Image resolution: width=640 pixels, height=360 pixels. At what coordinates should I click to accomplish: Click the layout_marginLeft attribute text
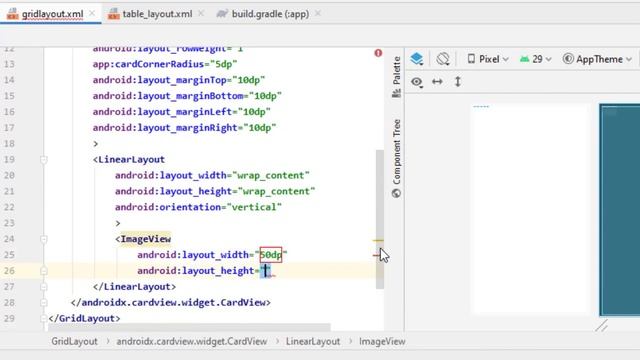[162, 112]
